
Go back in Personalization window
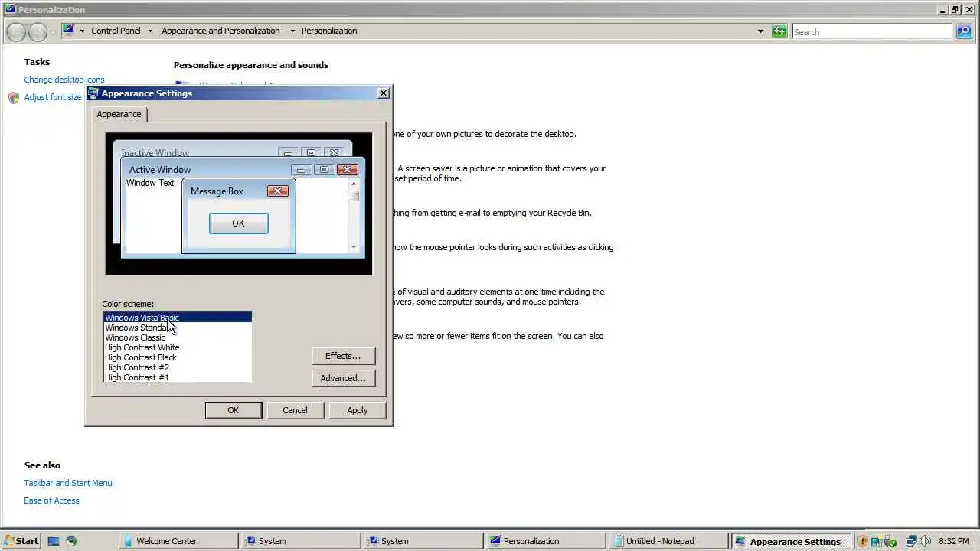click(x=16, y=31)
